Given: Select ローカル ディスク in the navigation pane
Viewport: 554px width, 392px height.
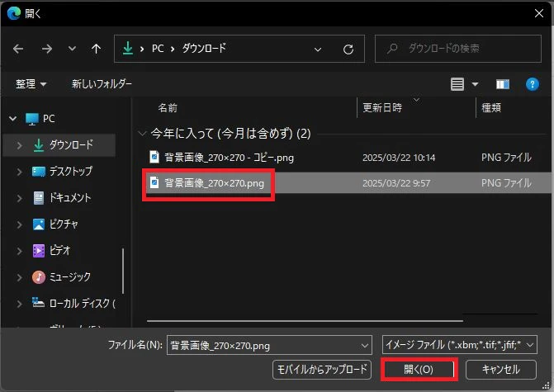Looking at the screenshot, I should tap(73, 303).
